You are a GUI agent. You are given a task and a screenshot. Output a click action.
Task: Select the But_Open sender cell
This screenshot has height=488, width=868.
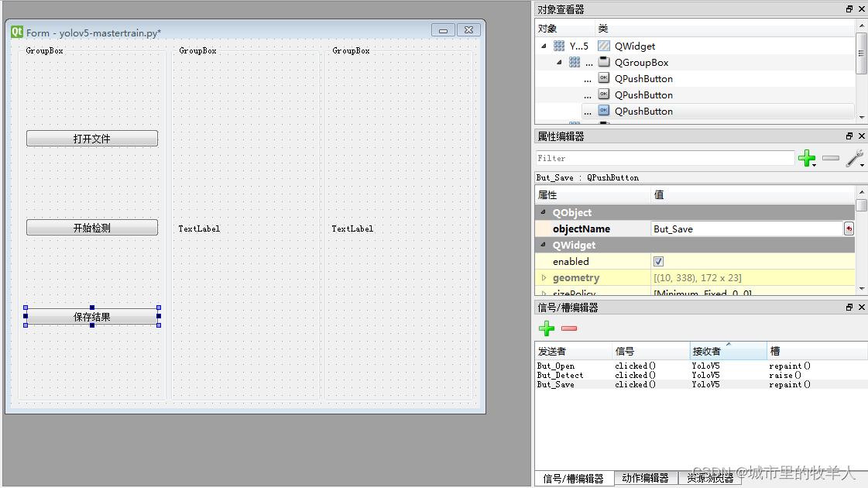point(556,366)
